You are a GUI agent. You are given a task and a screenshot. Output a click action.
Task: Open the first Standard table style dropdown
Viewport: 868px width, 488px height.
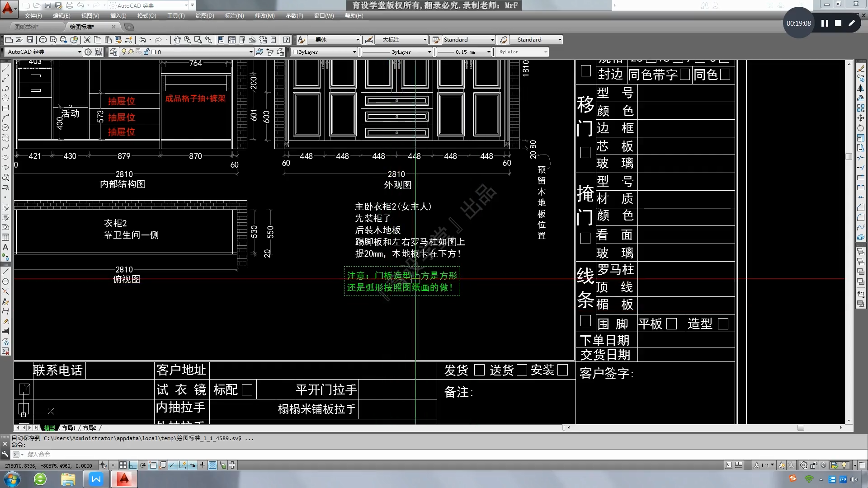pyautogui.click(x=468, y=40)
